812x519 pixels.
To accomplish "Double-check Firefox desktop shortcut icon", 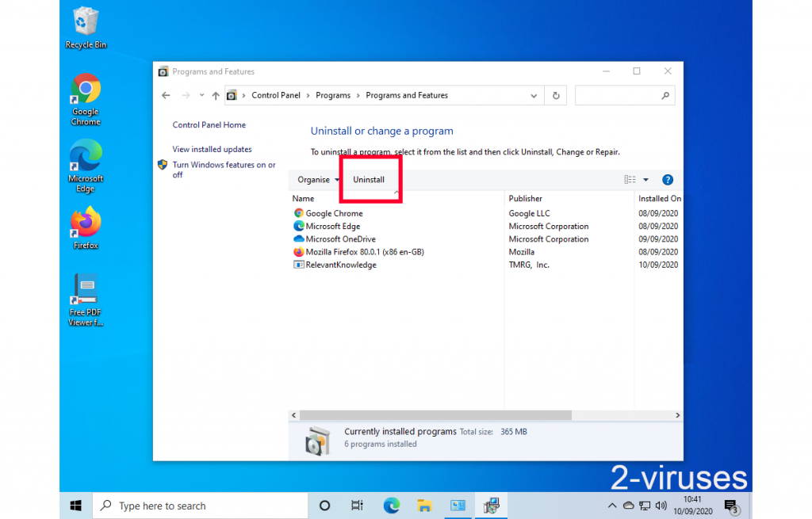I will pos(86,223).
